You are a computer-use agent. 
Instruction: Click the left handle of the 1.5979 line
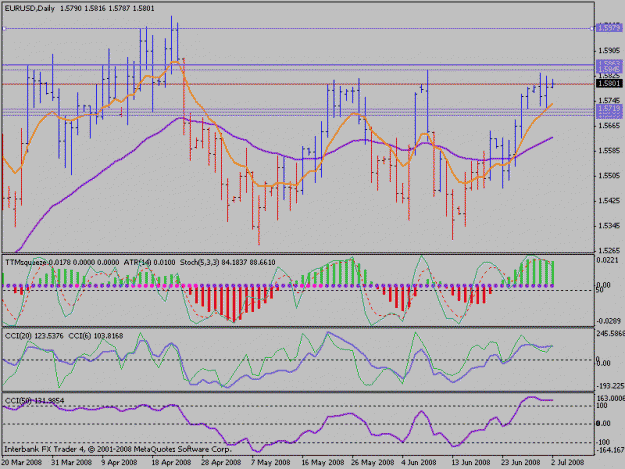point(4,28)
